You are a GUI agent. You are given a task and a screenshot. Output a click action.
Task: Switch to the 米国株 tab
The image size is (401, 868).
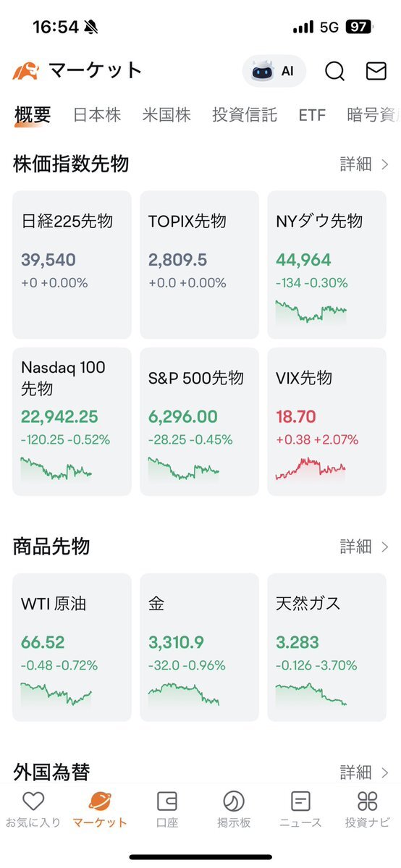click(166, 115)
